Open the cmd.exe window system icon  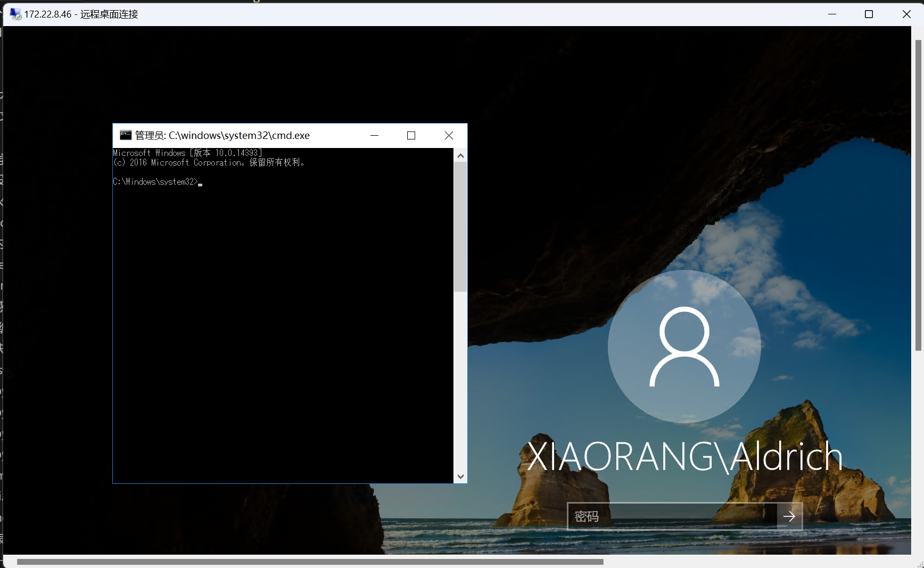pos(126,135)
